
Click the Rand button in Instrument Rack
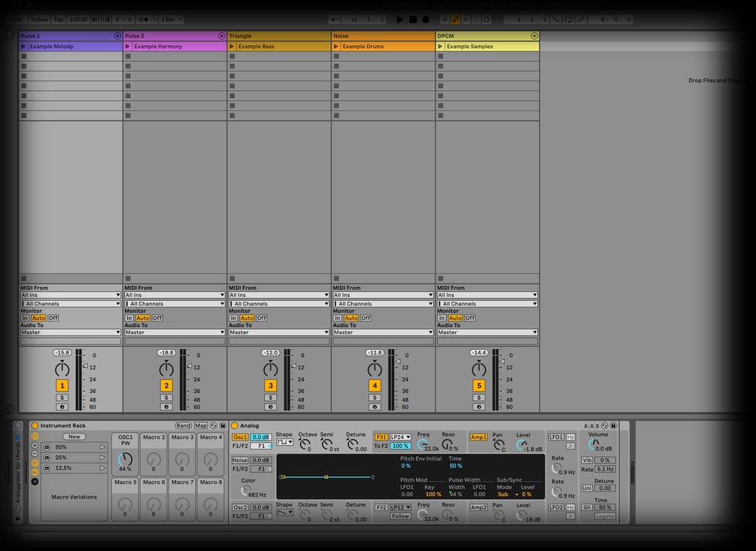tap(184, 425)
